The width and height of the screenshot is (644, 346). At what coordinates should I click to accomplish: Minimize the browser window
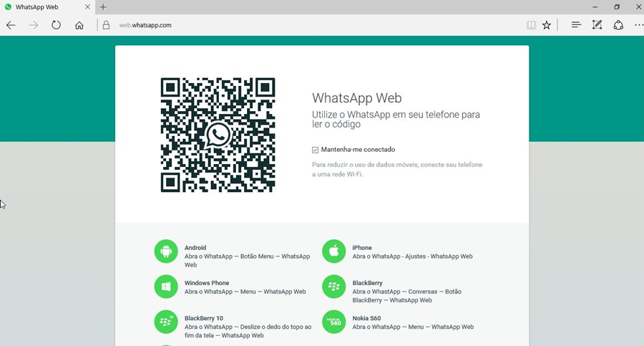(595, 7)
